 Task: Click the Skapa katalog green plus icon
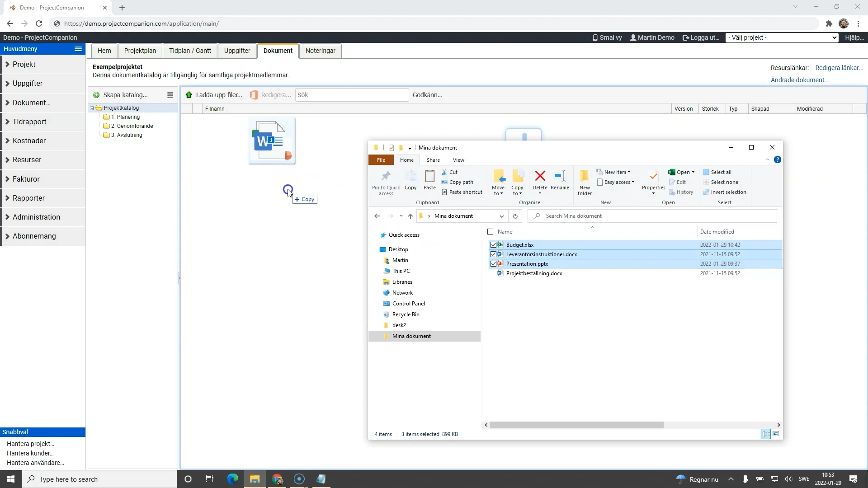click(x=96, y=95)
